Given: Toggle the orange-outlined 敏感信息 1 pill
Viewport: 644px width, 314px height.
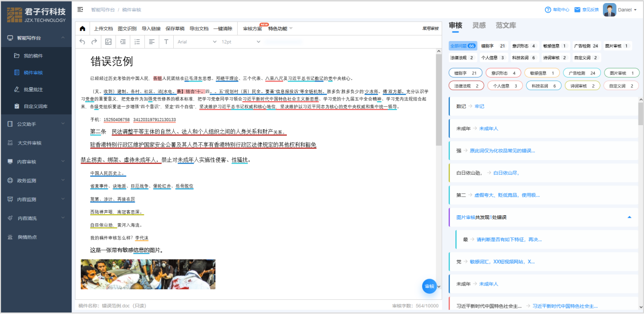Looking at the screenshot, I should (x=542, y=73).
